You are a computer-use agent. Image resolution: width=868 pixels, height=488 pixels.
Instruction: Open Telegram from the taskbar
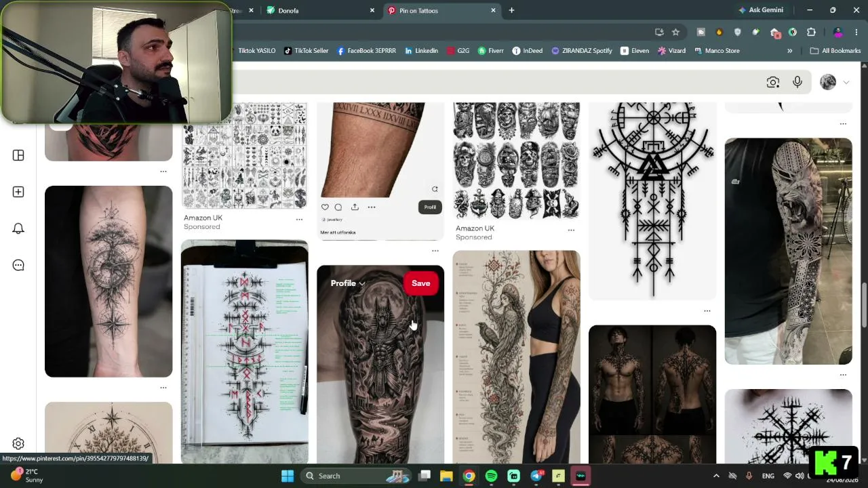(x=536, y=476)
